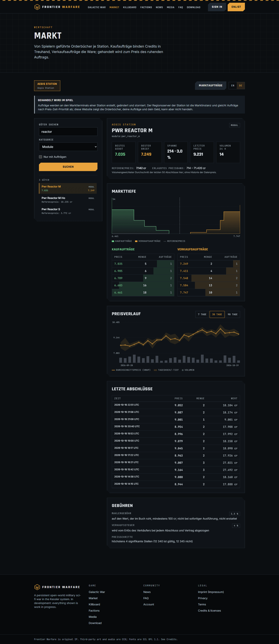Click sell order price 7.548
This screenshot has height=644, width=279.
(x=184, y=278)
